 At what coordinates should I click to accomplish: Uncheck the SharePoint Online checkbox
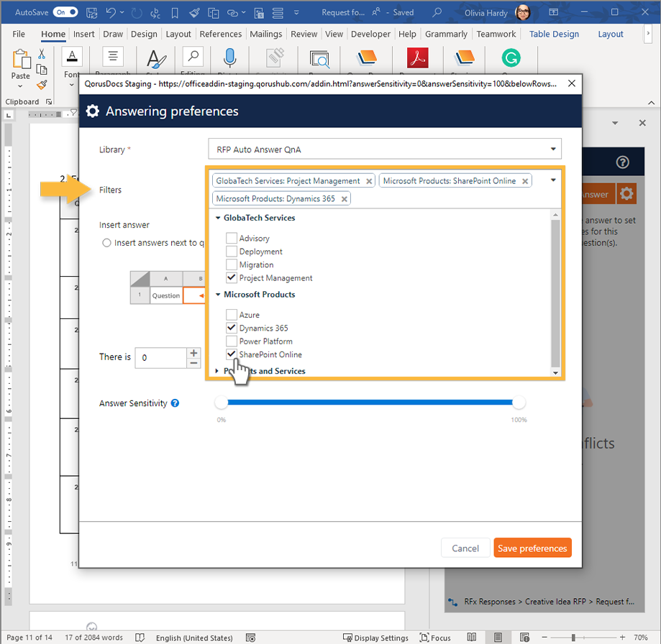(232, 354)
